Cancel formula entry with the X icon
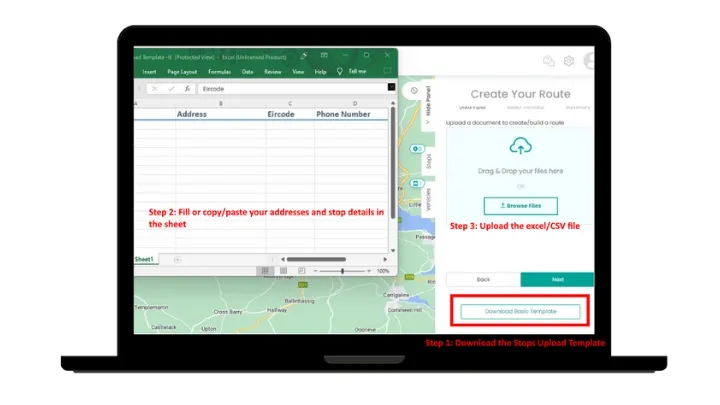This screenshot has width=720, height=405. pos(155,89)
